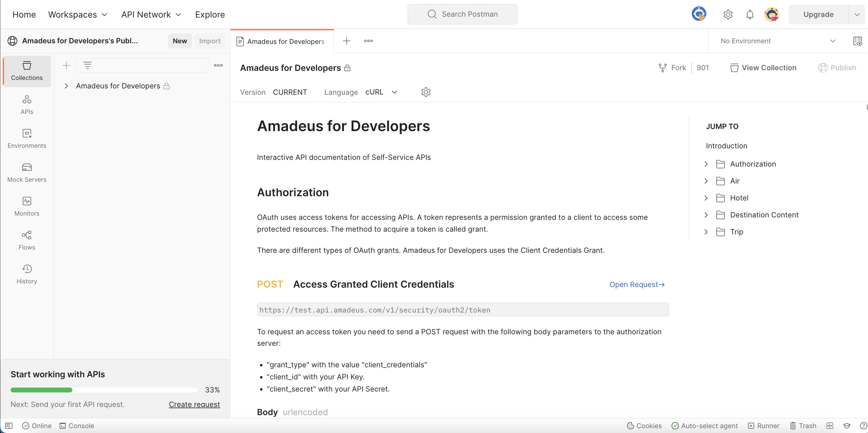The height and width of the screenshot is (433, 868).
Task: Expand the Workspaces dropdown
Action: pyautogui.click(x=78, y=15)
